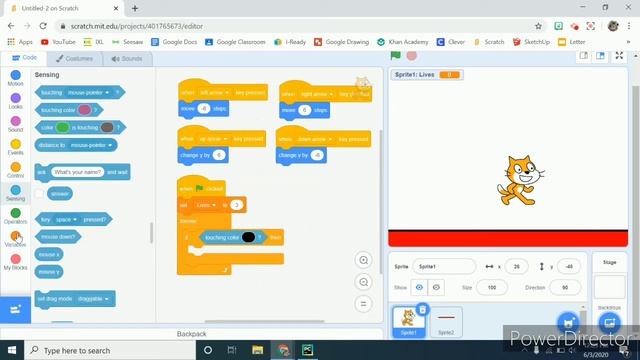This screenshot has height=360, width=640.
Task: Open the Google Docs bookmark
Action: (x=174, y=42)
